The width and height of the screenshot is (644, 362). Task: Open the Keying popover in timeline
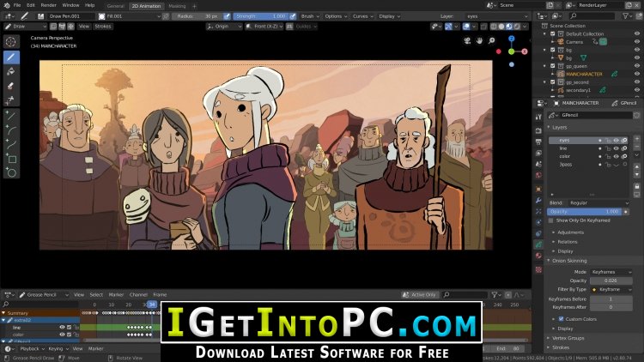pyautogui.click(x=58, y=349)
